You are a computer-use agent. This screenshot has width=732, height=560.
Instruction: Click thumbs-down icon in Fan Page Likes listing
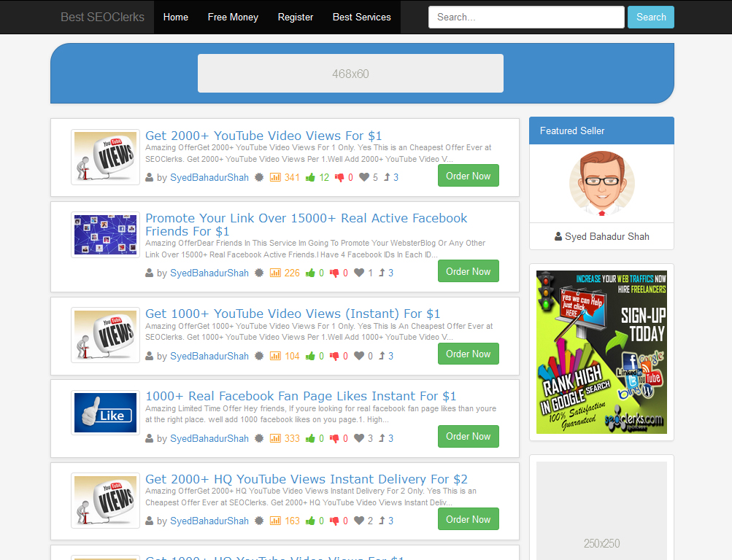click(x=334, y=438)
